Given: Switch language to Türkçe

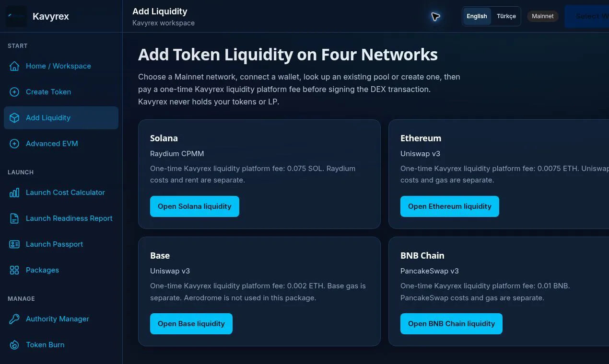Looking at the screenshot, I should 506,16.
